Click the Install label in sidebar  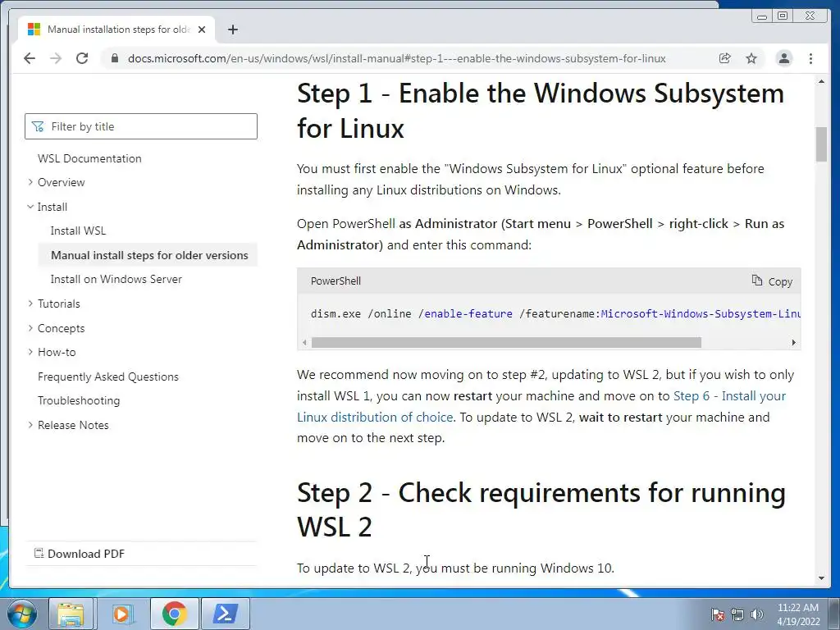coord(52,207)
